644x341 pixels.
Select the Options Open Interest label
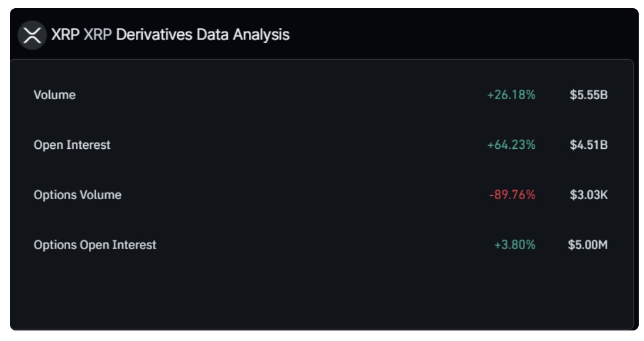point(95,245)
